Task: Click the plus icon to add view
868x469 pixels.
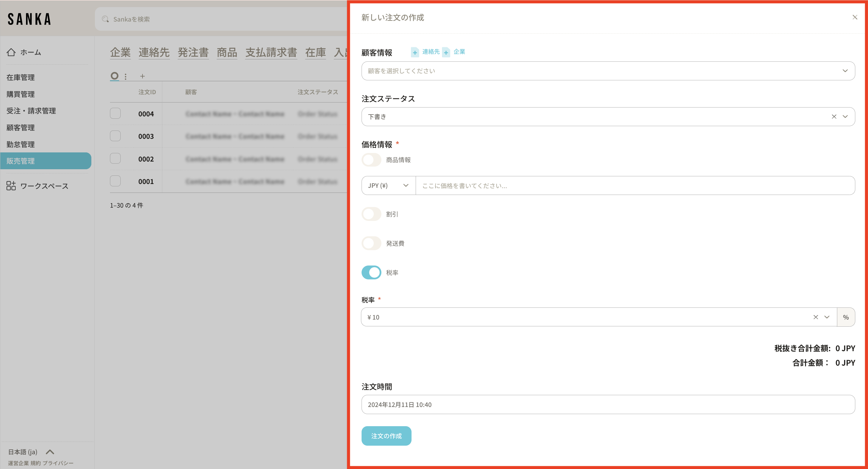Action: click(x=142, y=76)
